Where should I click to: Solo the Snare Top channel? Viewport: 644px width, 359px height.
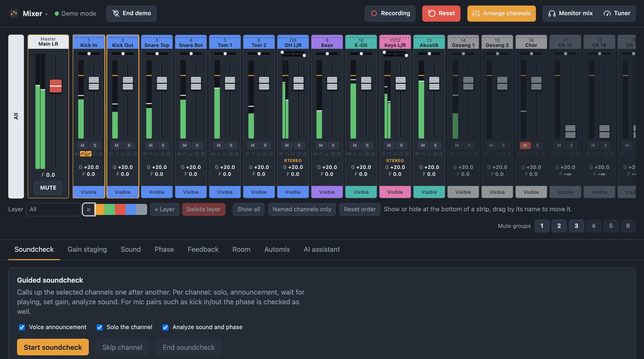[163, 145]
